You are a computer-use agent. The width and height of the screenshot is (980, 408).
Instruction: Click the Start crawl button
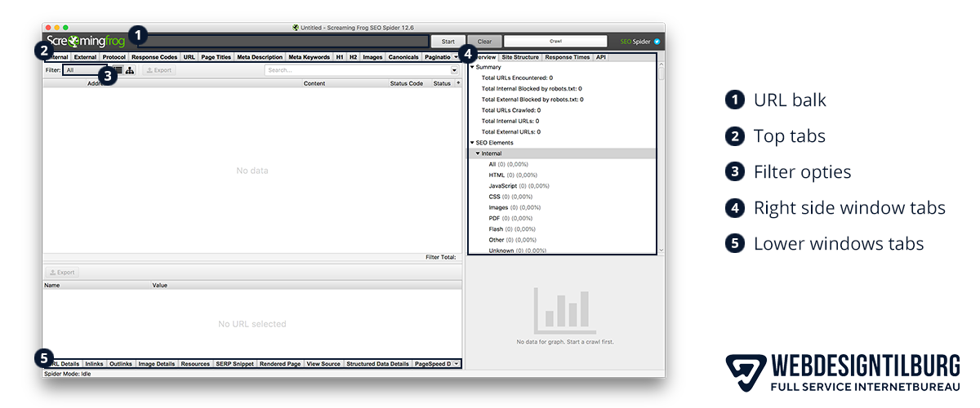(448, 41)
